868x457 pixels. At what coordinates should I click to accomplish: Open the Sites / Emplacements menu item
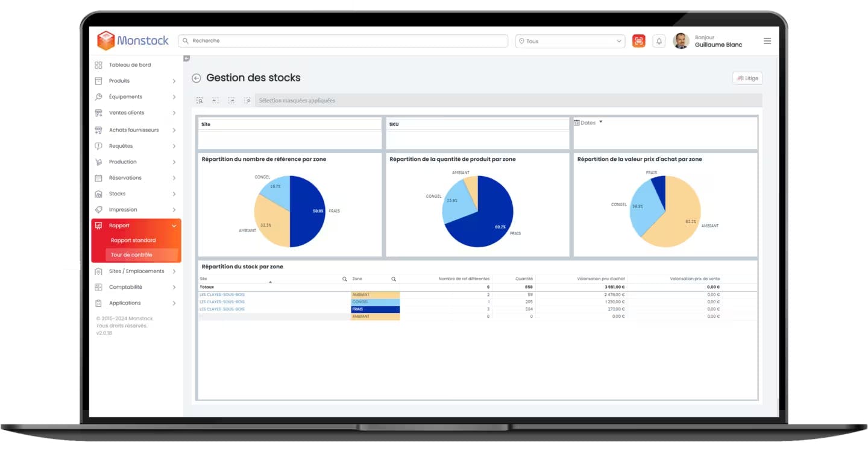pyautogui.click(x=136, y=271)
